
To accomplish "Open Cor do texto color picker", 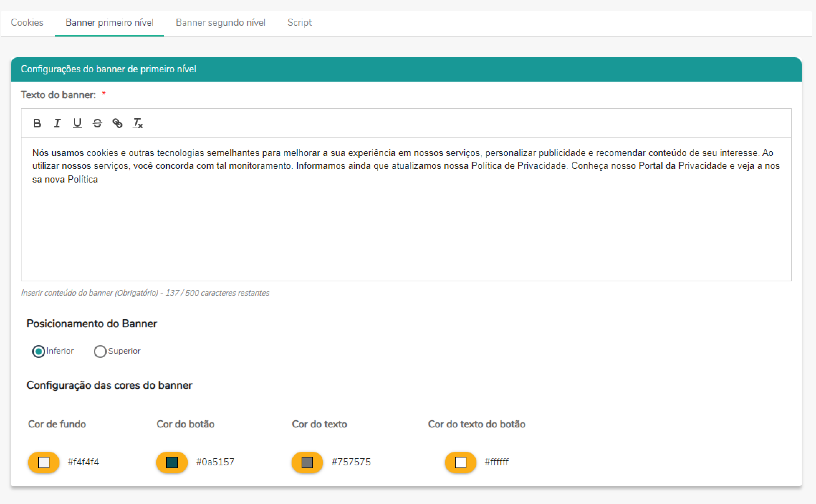I will point(307,462).
